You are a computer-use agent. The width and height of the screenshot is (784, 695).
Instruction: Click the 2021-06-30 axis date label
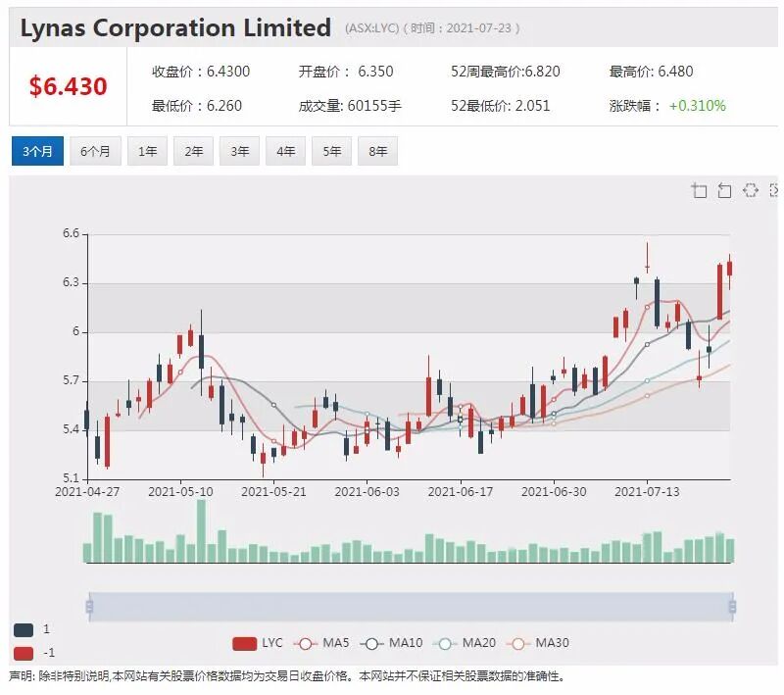554,492
